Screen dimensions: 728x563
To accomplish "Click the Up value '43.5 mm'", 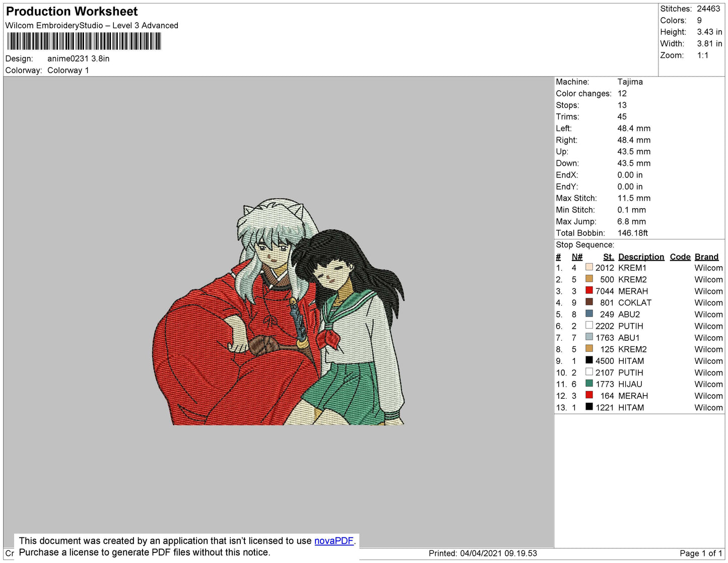I will pyautogui.click(x=634, y=151).
